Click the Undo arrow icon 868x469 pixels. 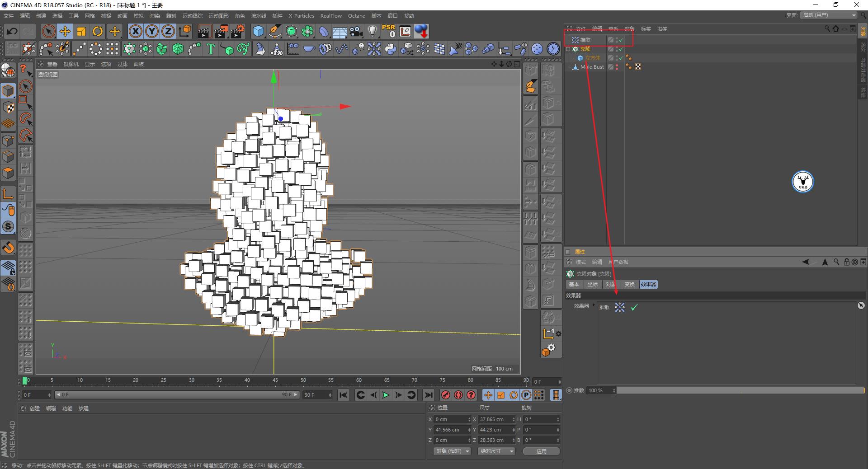click(x=12, y=31)
